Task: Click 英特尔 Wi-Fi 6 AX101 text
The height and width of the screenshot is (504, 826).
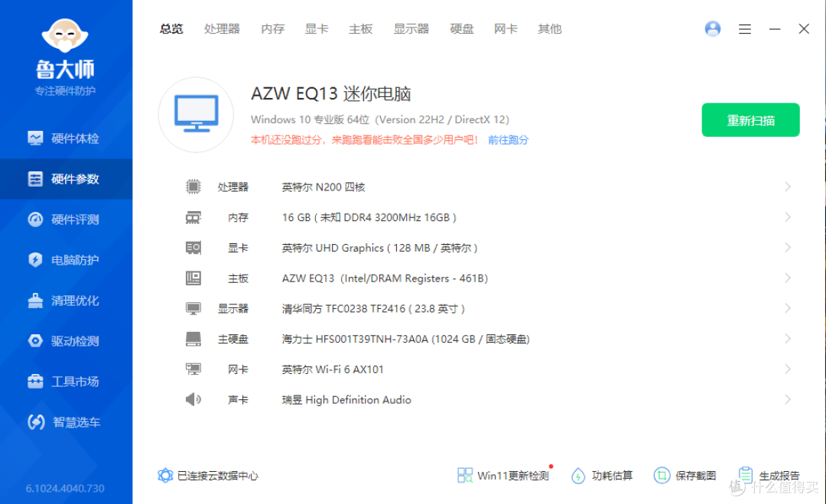Action: coord(333,369)
